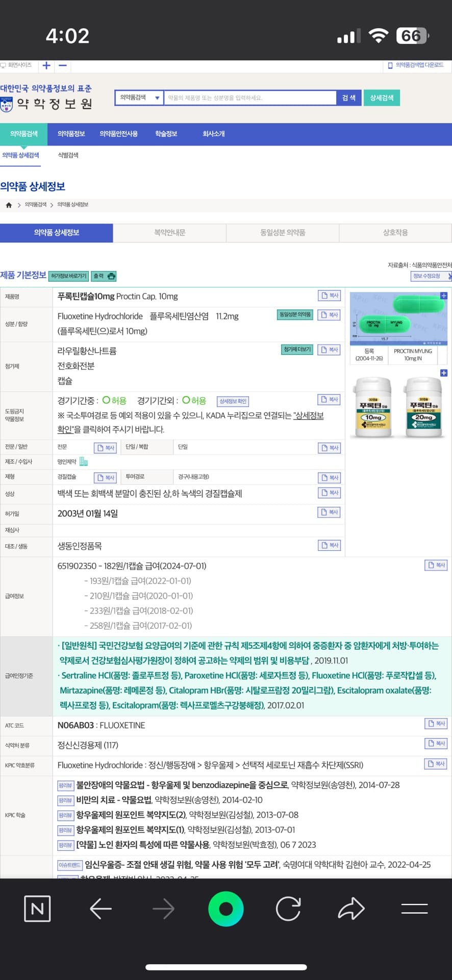Viewport: 452px width, 980px height.
Task: Copy the ATC code N06AB03
Action: pyautogui.click(x=436, y=724)
